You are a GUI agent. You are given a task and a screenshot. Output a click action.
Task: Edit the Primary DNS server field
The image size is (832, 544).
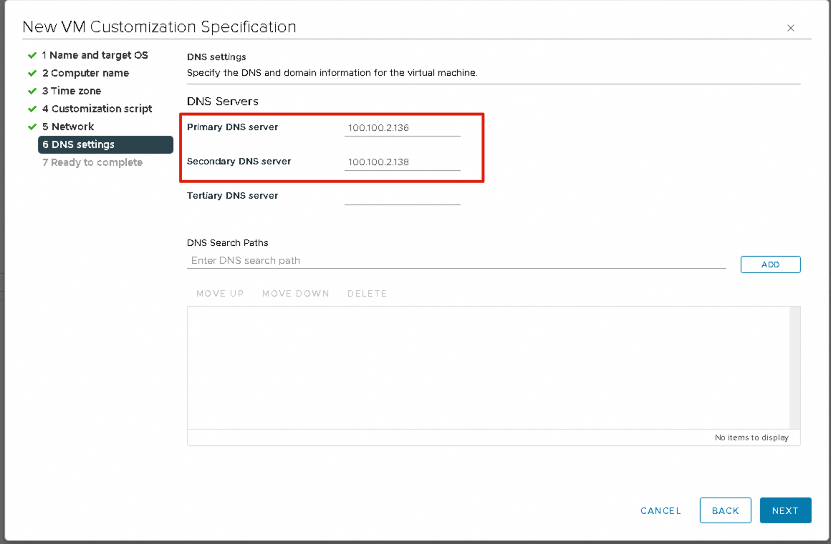click(402, 128)
